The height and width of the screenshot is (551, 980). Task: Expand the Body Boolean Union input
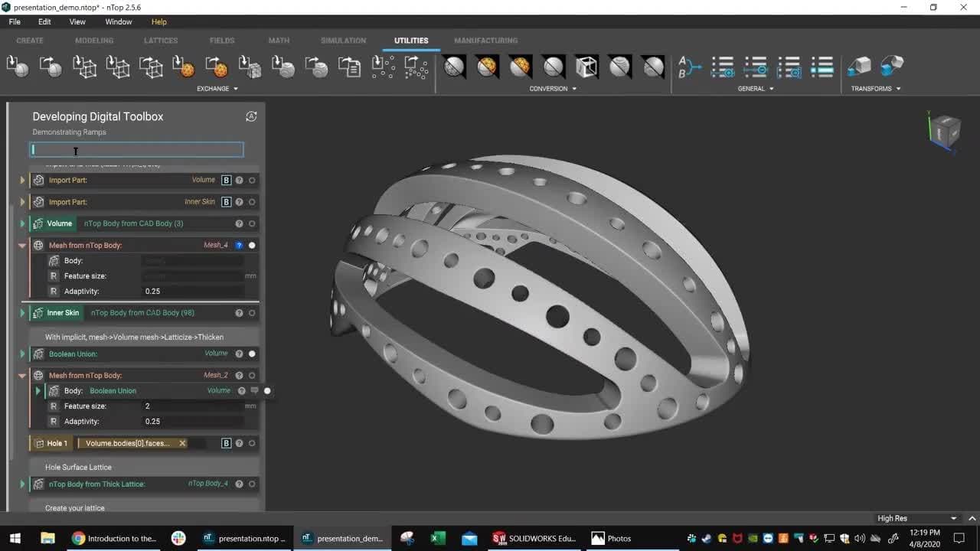[x=38, y=391]
